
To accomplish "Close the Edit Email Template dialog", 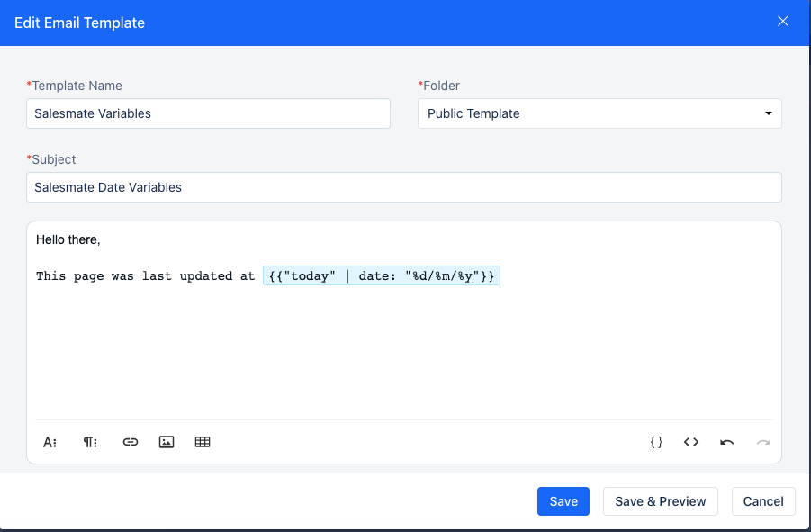I will [782, 21].
